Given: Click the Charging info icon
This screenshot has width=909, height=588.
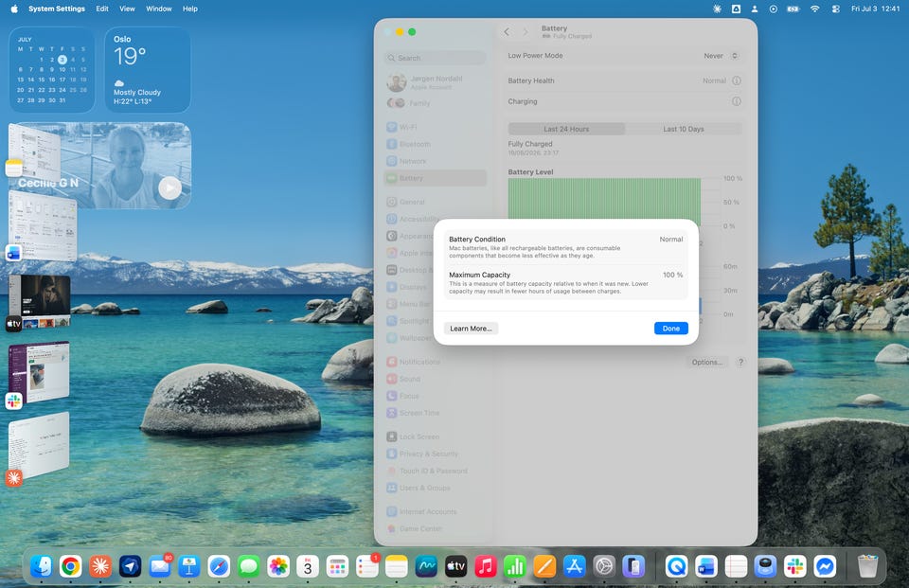Looking at the screenshot, I should point(737,101).
